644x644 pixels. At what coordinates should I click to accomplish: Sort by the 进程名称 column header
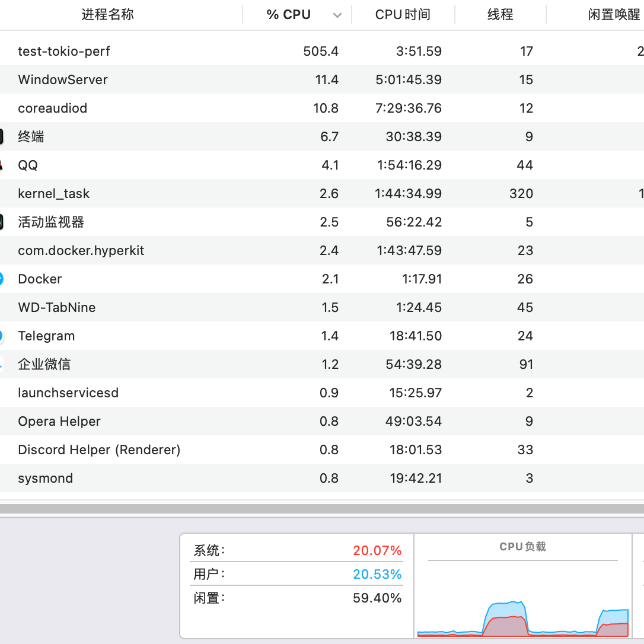pyautogui.click(x=107, y=14)
